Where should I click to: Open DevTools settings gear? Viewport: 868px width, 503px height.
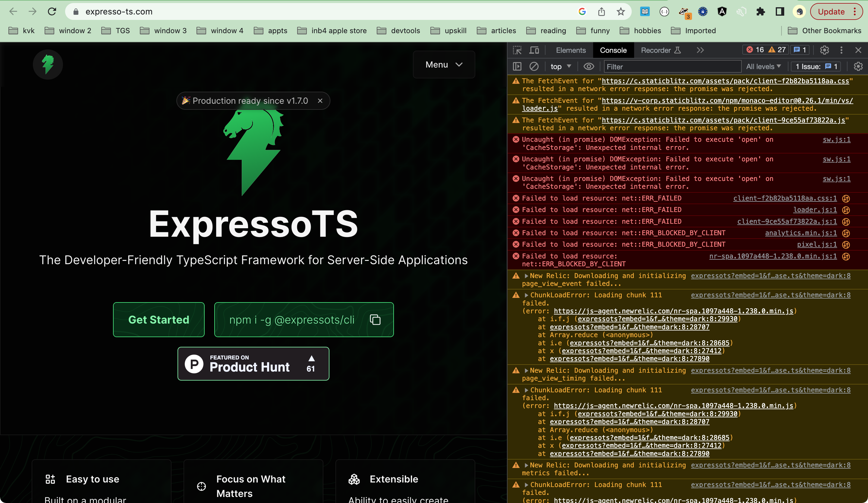pyautogui.click(x=824, y=50)
